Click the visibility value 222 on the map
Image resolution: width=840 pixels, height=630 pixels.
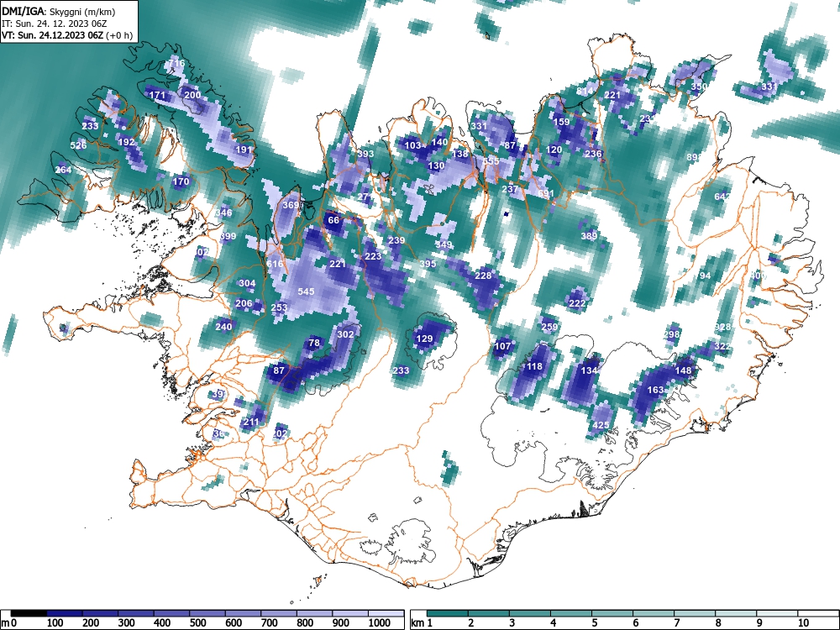577,304
